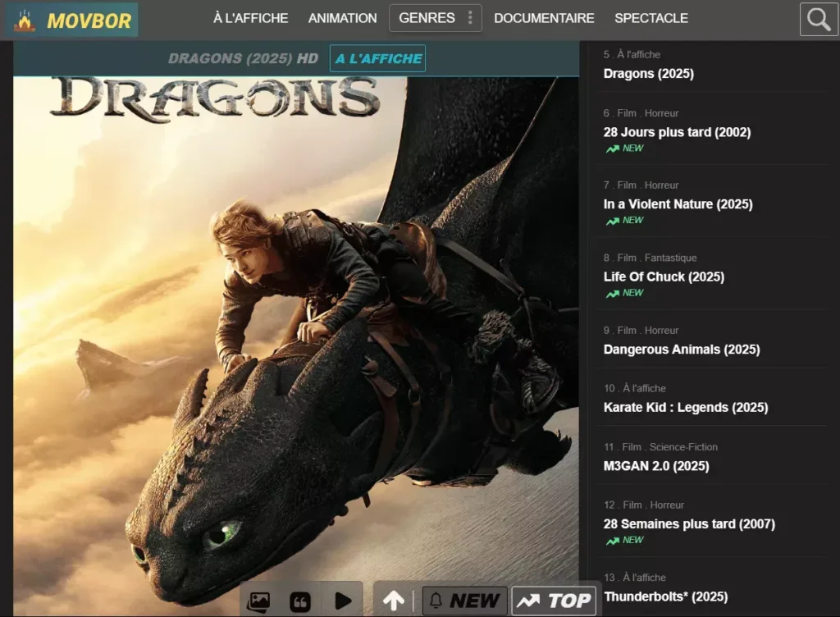Open Karate Kid : Legends (2025) link
This screenshot has width=840, height=617.
(x=685, y=408)
